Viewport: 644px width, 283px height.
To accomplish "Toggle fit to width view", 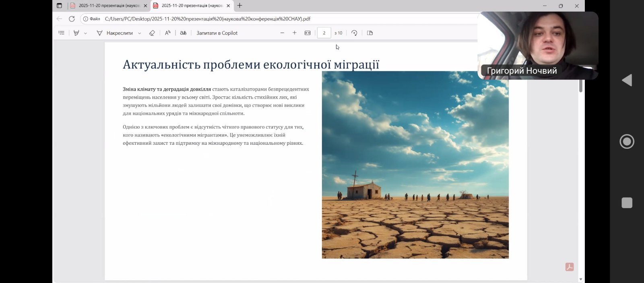I will coord(308,33).
